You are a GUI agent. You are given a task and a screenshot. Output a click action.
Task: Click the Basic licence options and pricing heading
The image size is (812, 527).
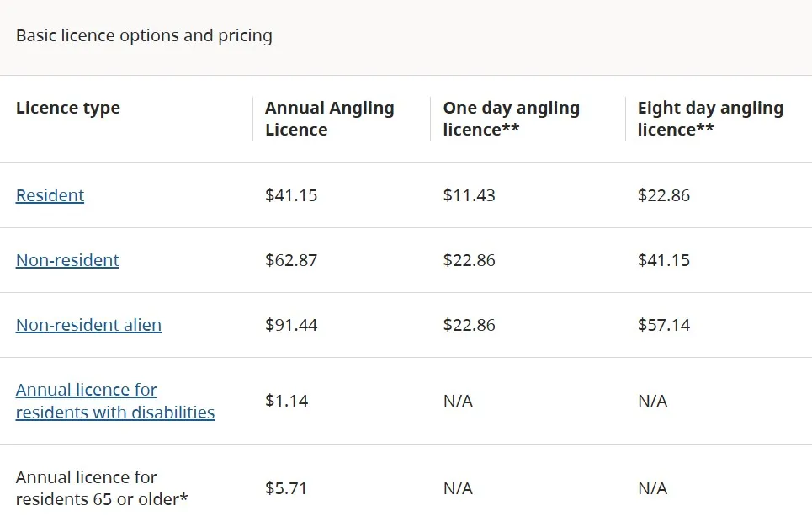(x=144, y=35)
